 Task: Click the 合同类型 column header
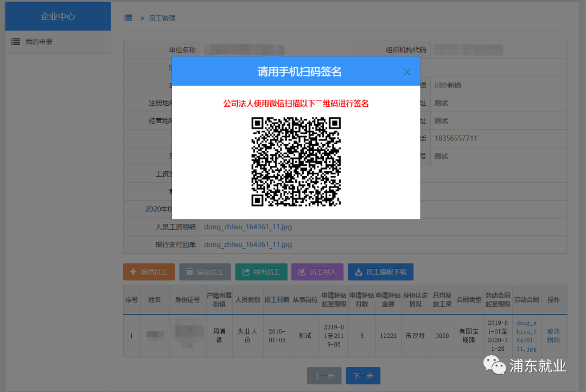pos(469,300)
